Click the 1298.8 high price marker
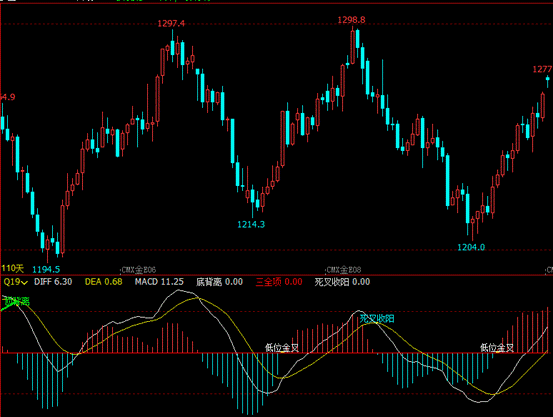The width and height of the screenshot is (553, 417). (x=351, y=20)
